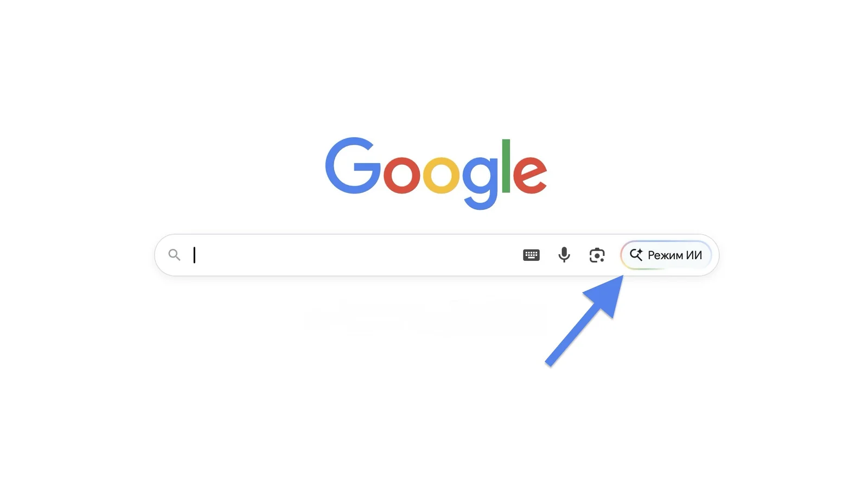868x488 pixels.
Task: Open Google Lens image search camera icon
Action: (597, 255)
